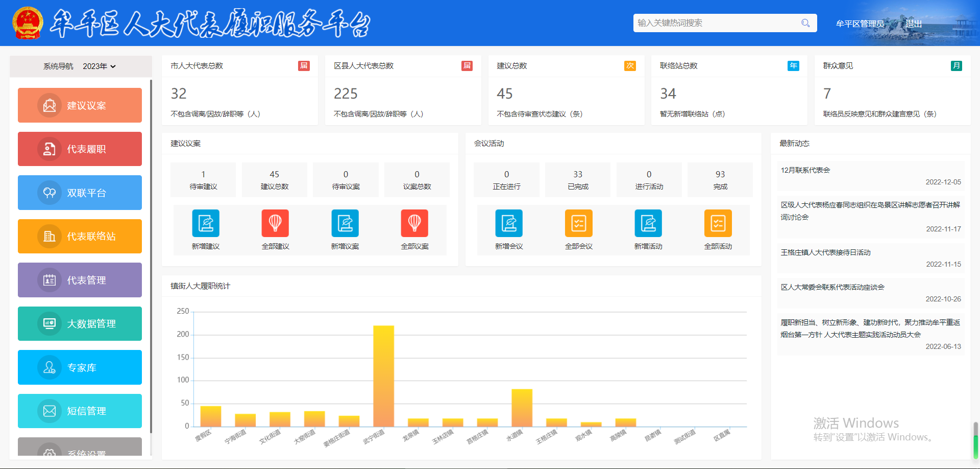Click the 新增建议 icon
This screenshot has width=980, height=469.
206,223
